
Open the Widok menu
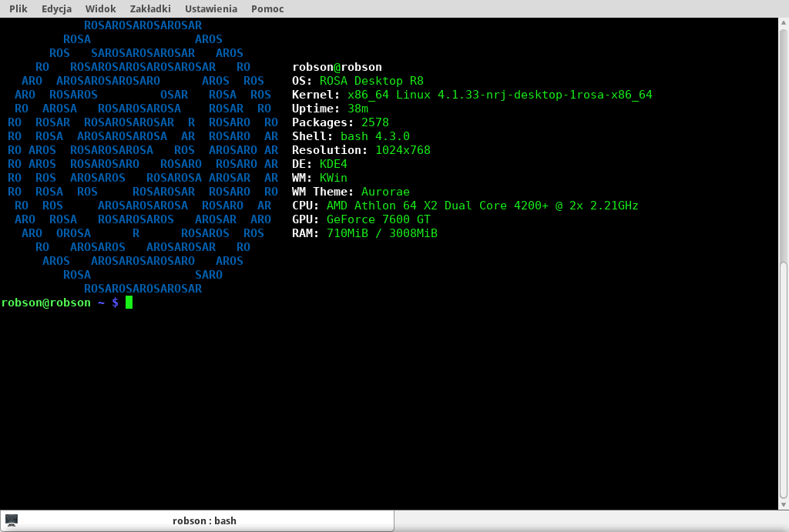(x=101, y=8)
